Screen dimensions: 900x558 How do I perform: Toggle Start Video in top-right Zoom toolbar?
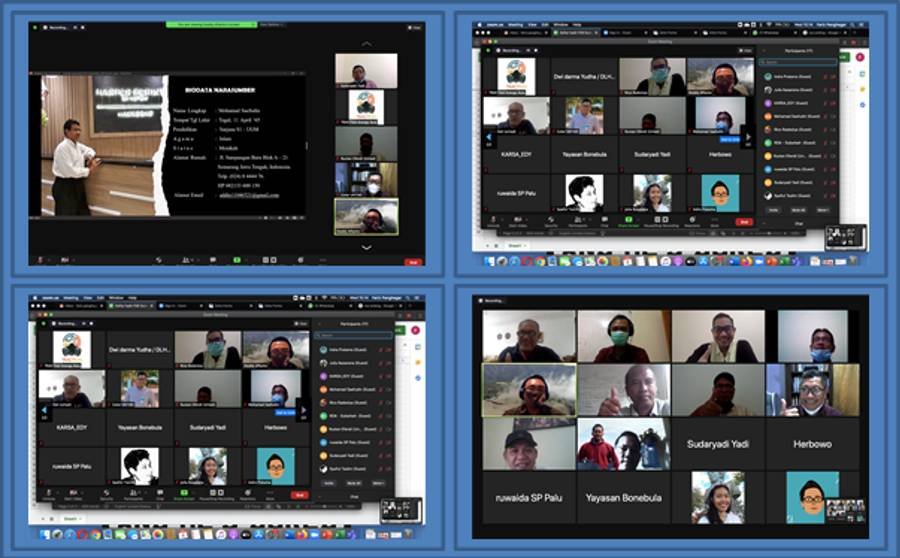[x=520, y=224]
